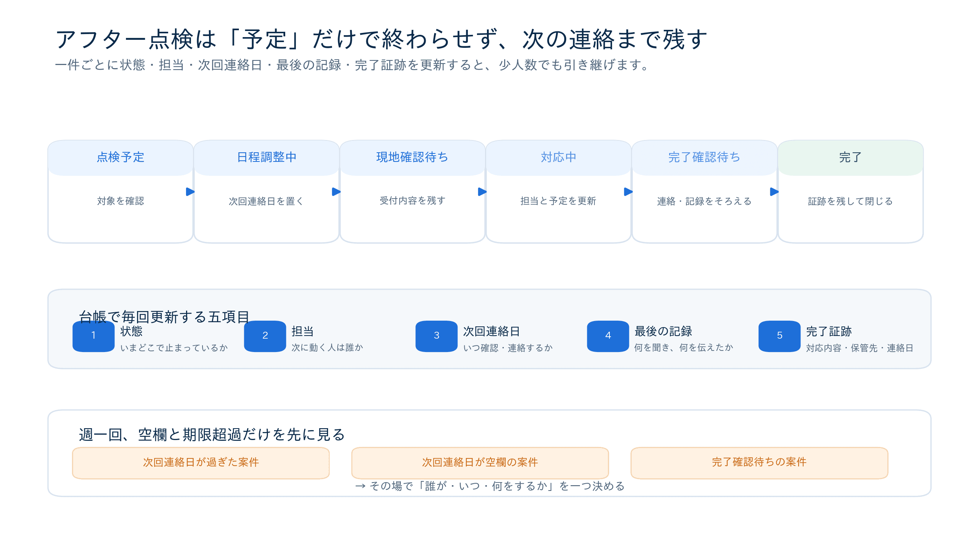Click the heading 台帳で毎回更新する五項目

(x=164, y=317)
